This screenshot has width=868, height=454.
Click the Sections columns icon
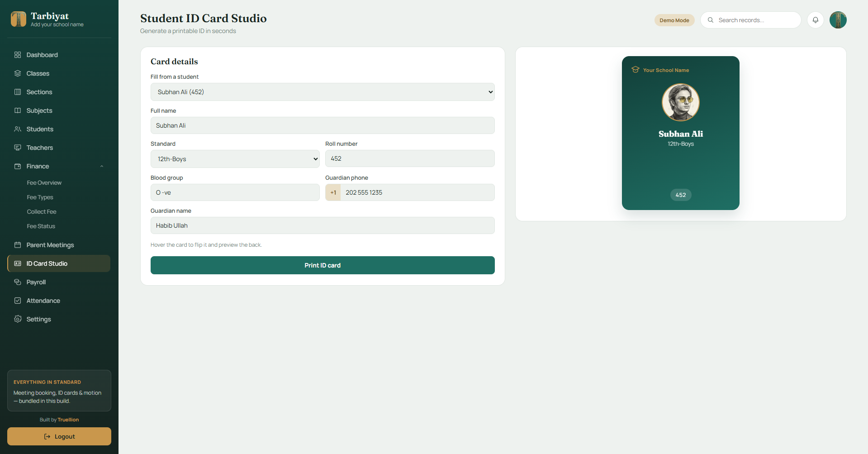pos(18,92)
